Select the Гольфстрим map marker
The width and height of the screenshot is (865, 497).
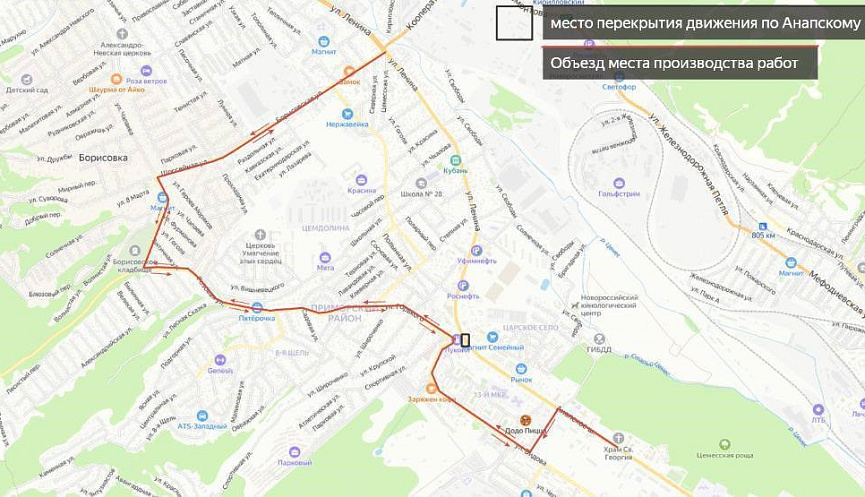pos(619,184)
